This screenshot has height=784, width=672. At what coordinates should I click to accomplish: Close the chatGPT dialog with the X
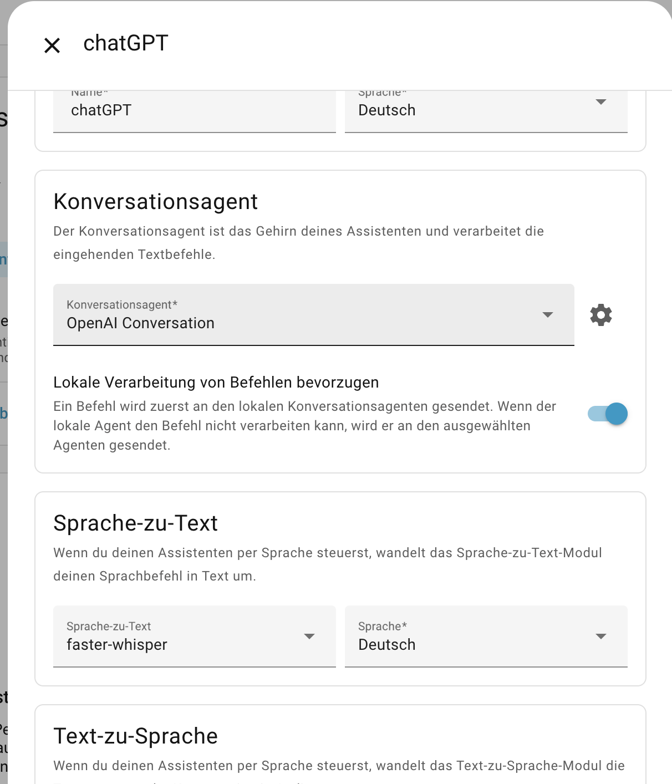[x=52, y=45]
